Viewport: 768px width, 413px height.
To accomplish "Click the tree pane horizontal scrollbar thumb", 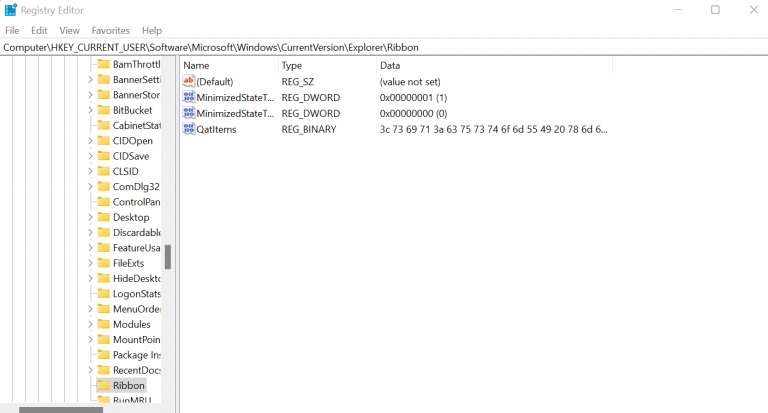I will 61,410.
